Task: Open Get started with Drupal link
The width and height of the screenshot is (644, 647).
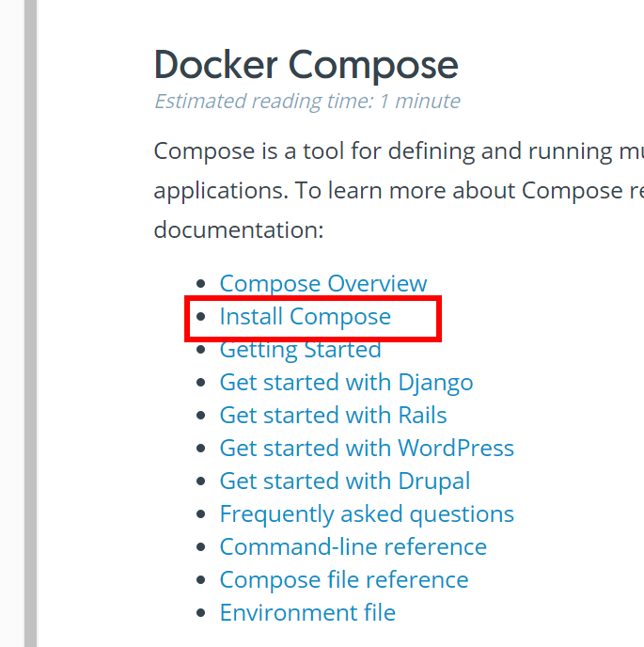Action: pos(345,481)
